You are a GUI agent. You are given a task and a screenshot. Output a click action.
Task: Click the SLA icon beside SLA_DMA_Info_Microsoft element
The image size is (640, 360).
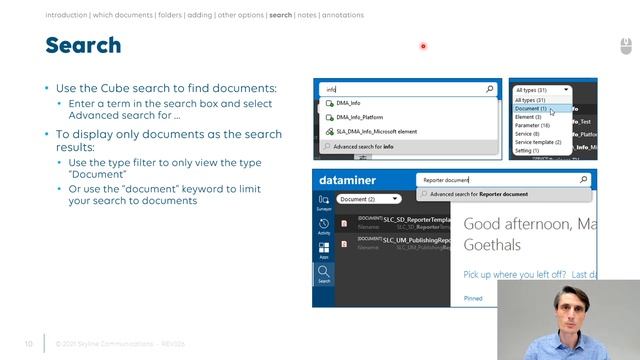pos(329,132)
